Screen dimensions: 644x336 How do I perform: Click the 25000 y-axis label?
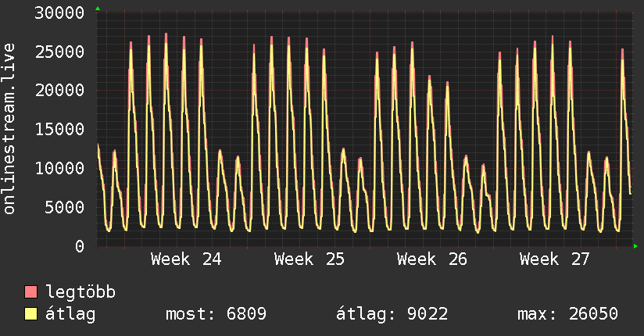(59, 52)
